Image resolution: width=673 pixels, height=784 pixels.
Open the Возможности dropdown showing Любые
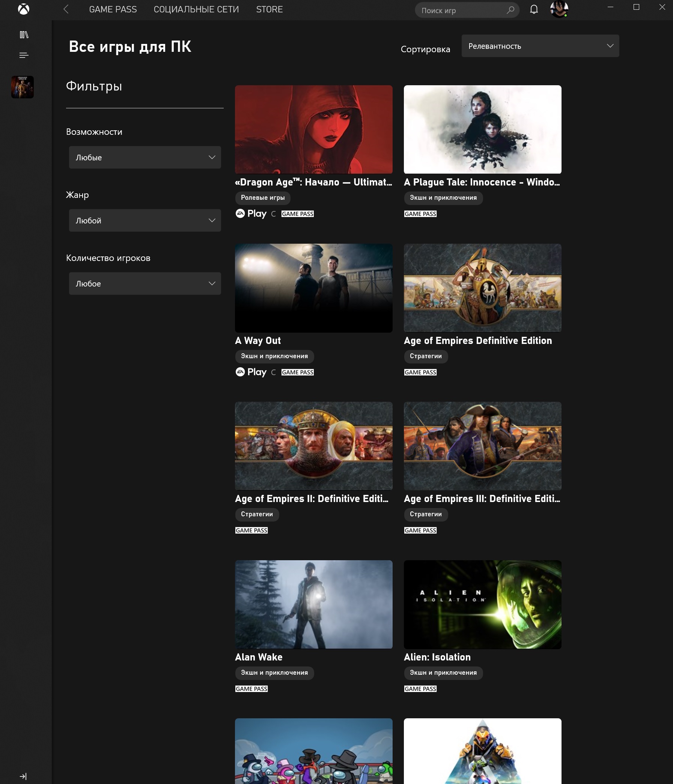pos(145,157)
